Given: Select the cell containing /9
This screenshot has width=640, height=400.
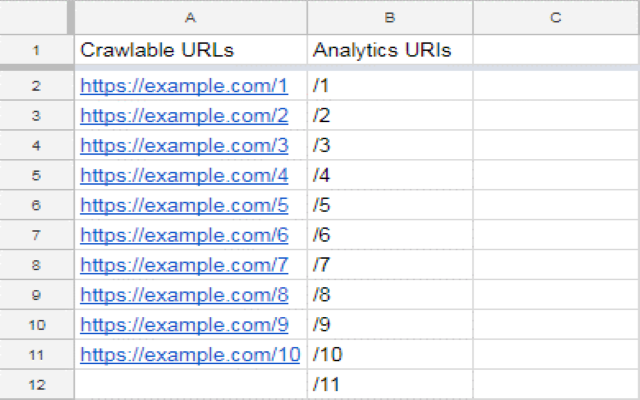Looking at the screenshot, I should pyautogui.click(x=390, y=324).
